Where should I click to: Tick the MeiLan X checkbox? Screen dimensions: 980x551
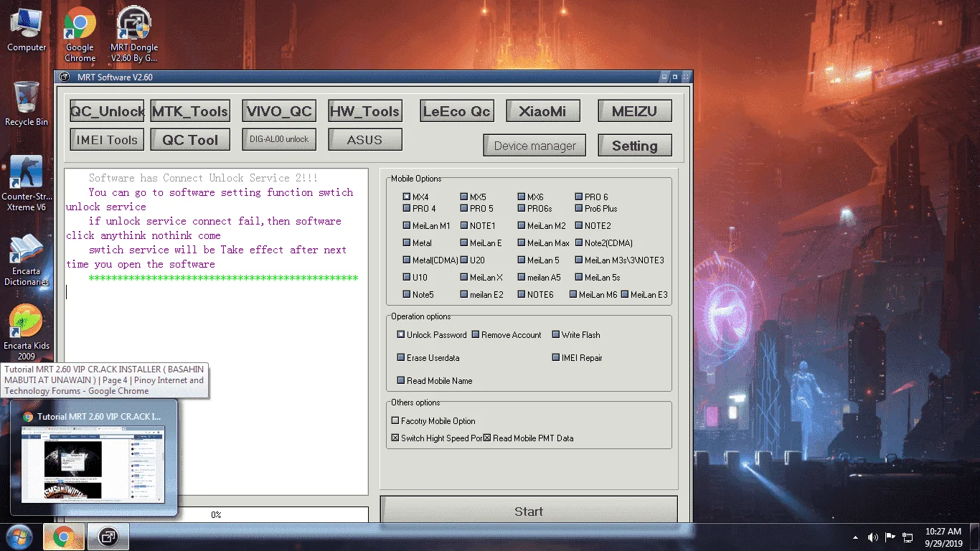[x=464, y=277]
